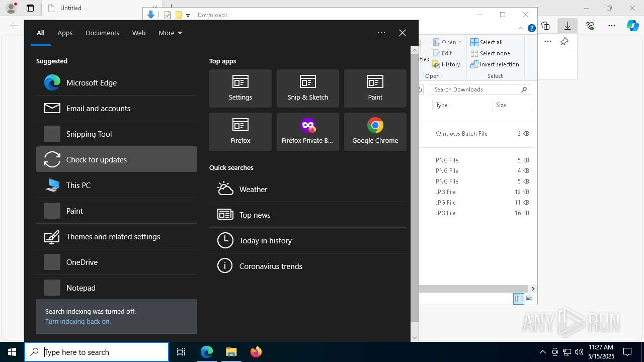644x362 pixels.
Task: Show hidden system tray icons
Action: pyautogui.click(x=542, y=352)
